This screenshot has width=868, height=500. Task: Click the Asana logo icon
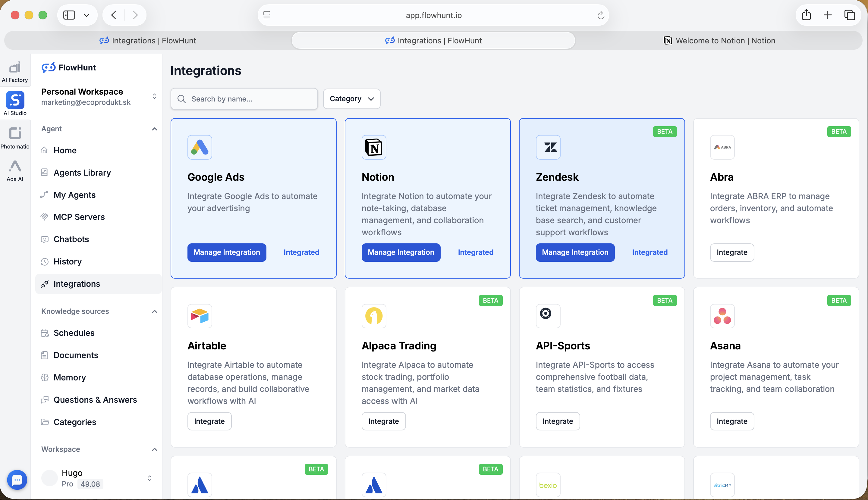722,316
